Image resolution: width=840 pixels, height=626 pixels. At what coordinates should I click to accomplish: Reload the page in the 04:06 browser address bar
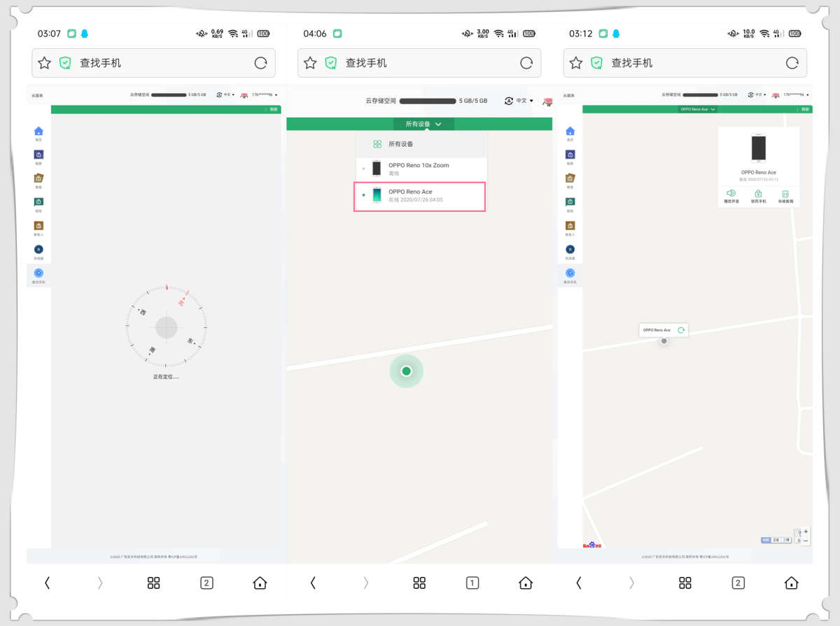(x=526, y=63)
